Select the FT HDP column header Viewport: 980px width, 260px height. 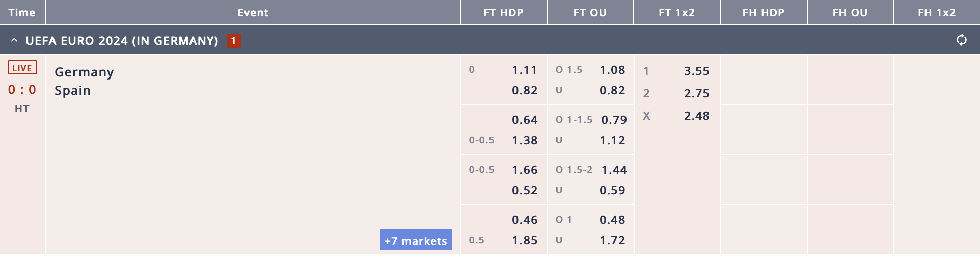coord(503,12)
